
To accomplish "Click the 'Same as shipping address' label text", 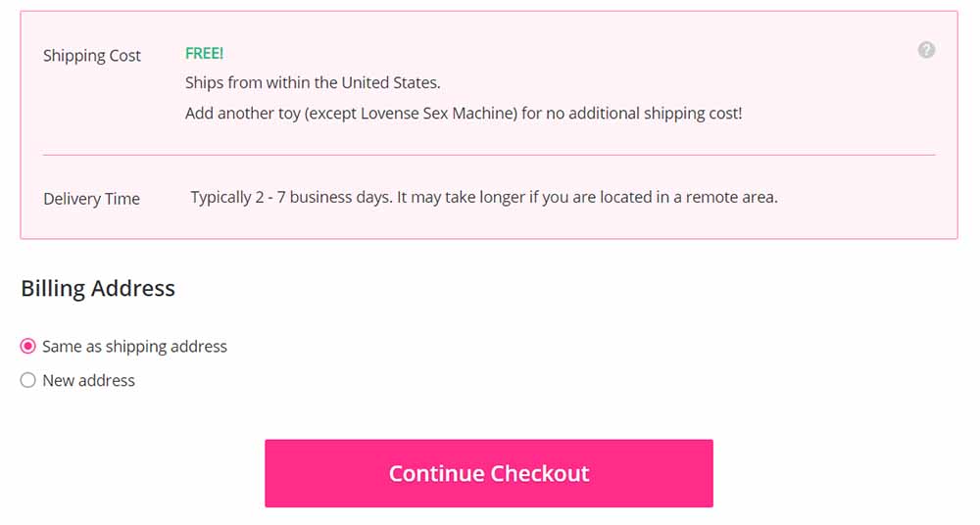I will click(x=134, y=347).
